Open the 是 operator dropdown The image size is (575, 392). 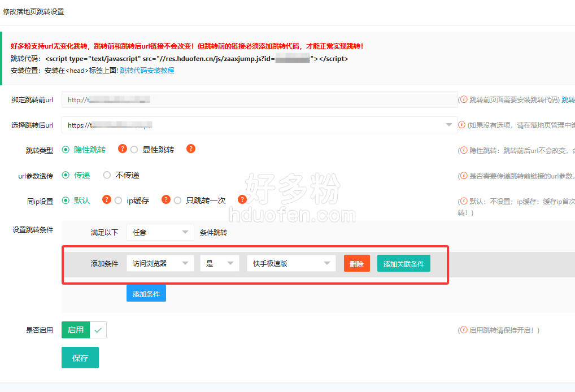220,263
